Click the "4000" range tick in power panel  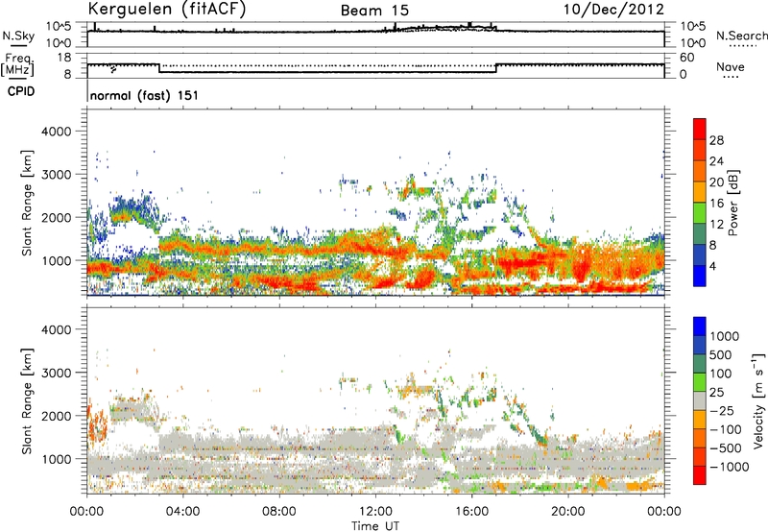[x=56, y=132]
